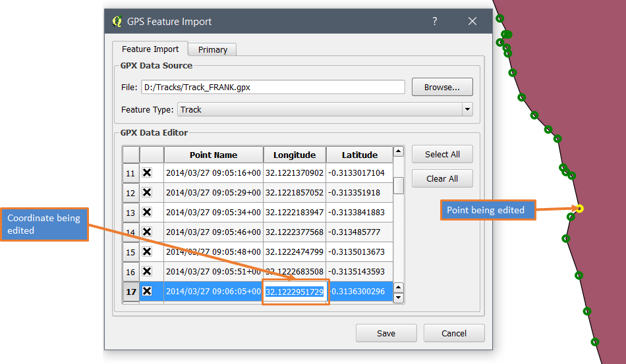Switch to the Primary tab
Screen dimensions: 626x364
pos(212,49)
